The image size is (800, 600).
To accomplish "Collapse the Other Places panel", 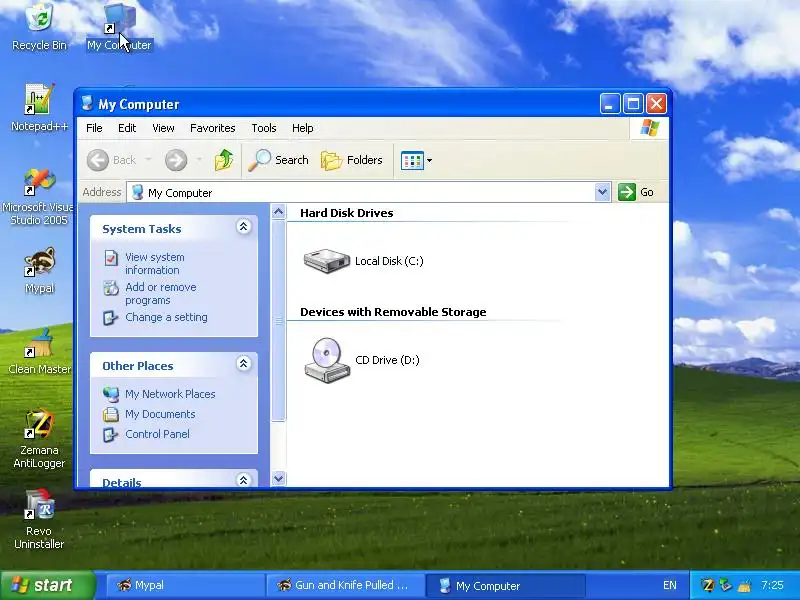I will pos(243,363).
